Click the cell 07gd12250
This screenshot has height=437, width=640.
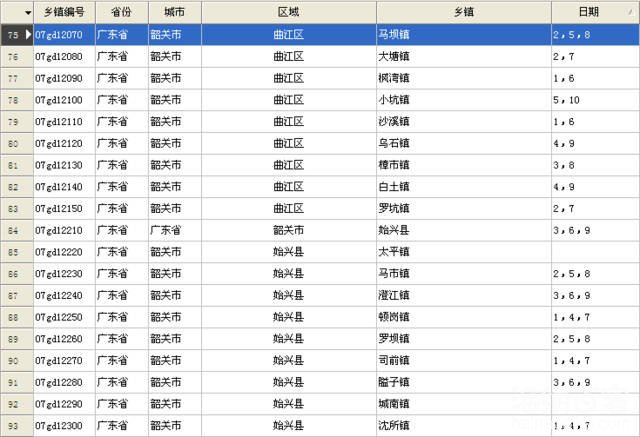[x=64, y=317]
